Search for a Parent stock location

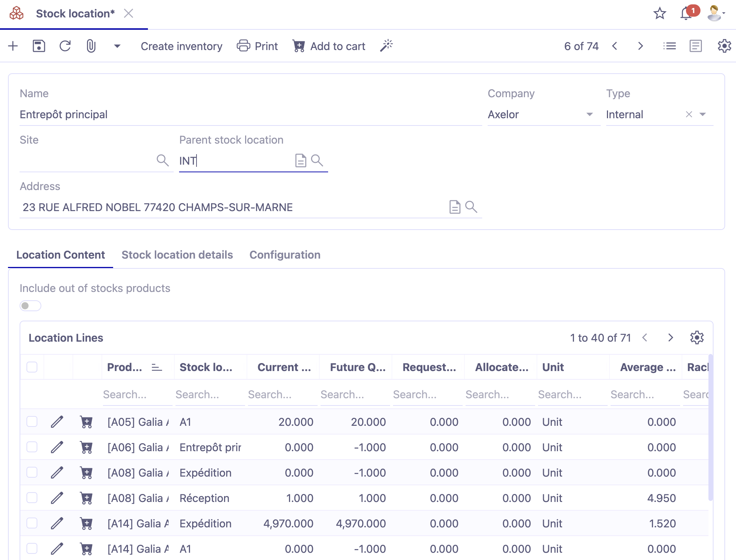pos(317,160)
